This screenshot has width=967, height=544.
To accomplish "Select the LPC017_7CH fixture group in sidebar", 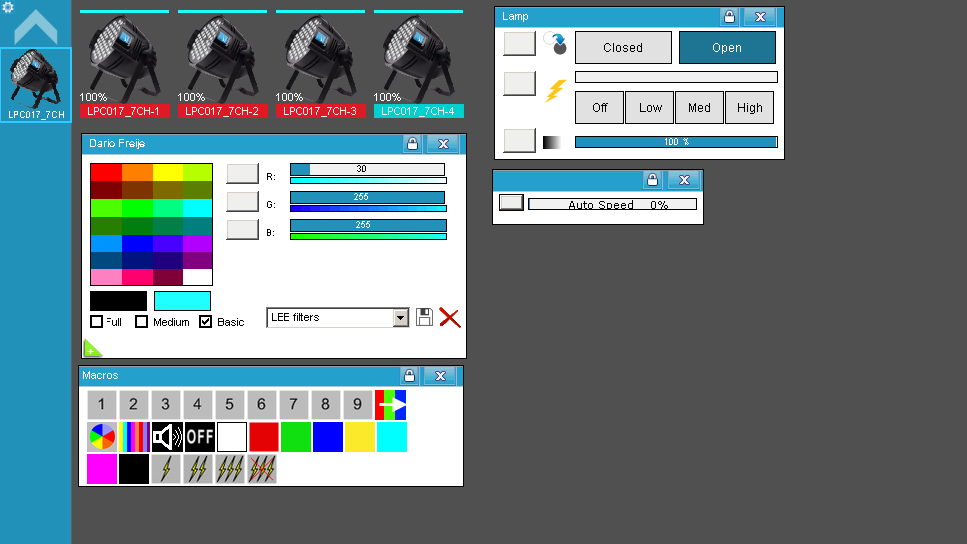I will click(36, 85).
